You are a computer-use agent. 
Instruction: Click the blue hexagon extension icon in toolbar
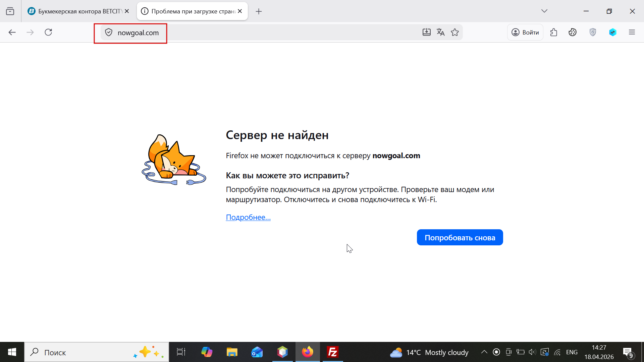coord(612,32)
